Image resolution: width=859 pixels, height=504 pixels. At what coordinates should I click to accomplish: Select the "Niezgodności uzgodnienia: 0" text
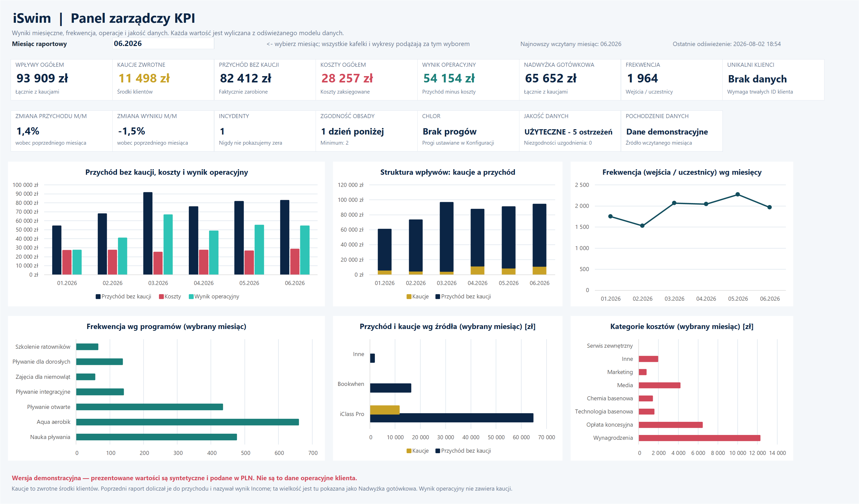[558, 143]
